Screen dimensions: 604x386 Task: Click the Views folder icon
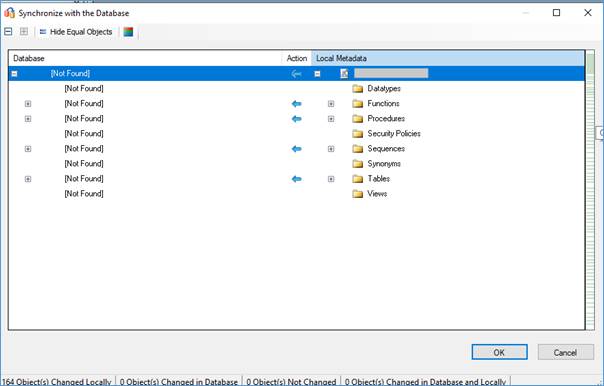coord(357,194)
